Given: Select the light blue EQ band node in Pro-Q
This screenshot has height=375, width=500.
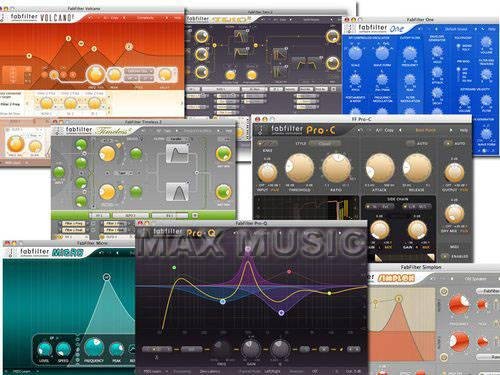Looking at the screenshot, I should (x=223, y=301).
